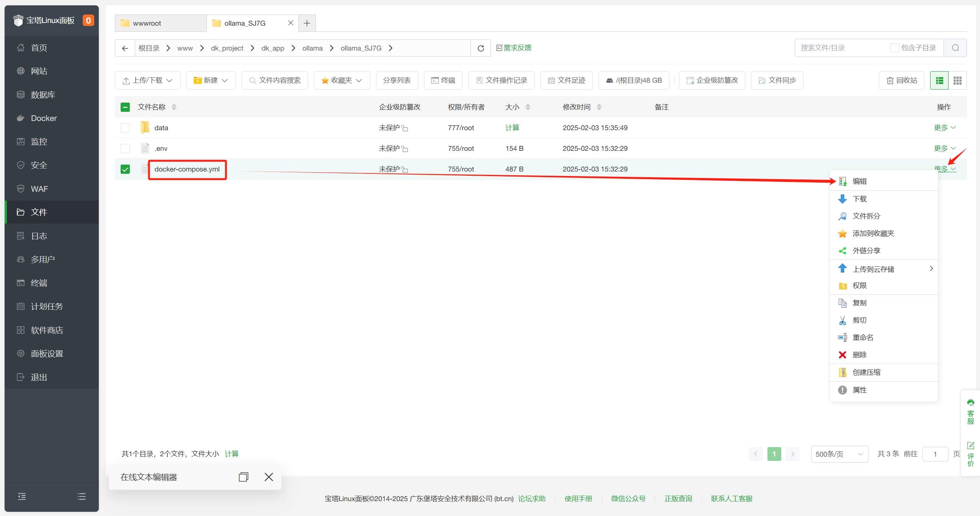Toggle protection lock for docker-compose.yml

(405, 170)
